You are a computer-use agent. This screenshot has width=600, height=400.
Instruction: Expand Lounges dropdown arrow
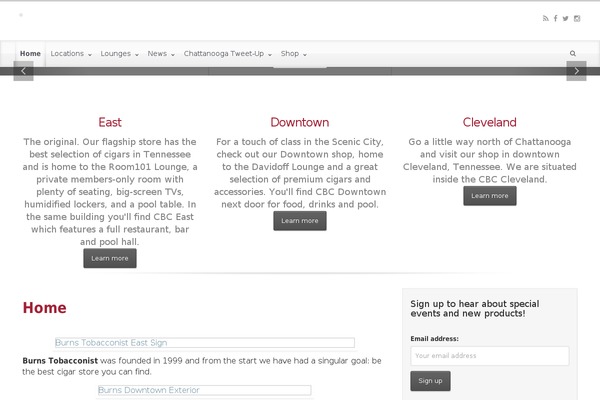tap(137, 55)
